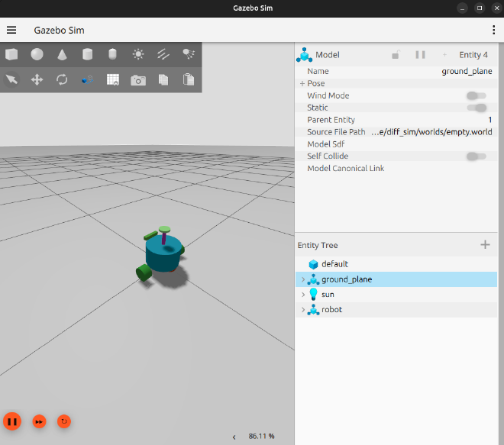Click the Entity 4 label
Screen dimensions: 504x445
[x=473, y=55]
